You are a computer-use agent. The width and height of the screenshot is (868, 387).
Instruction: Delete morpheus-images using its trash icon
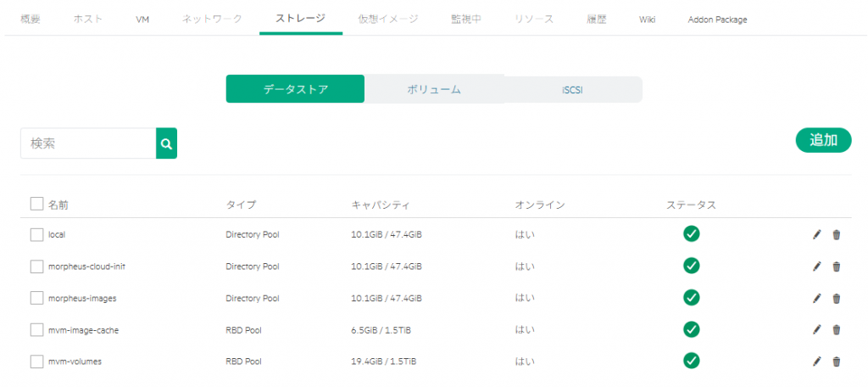tap(836, 298)
